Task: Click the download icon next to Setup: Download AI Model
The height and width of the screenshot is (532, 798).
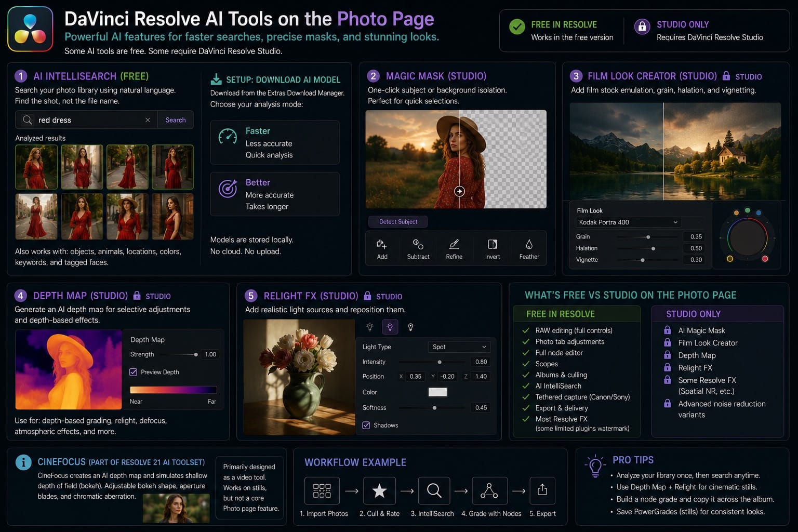Action: click(x=216, y=79)
